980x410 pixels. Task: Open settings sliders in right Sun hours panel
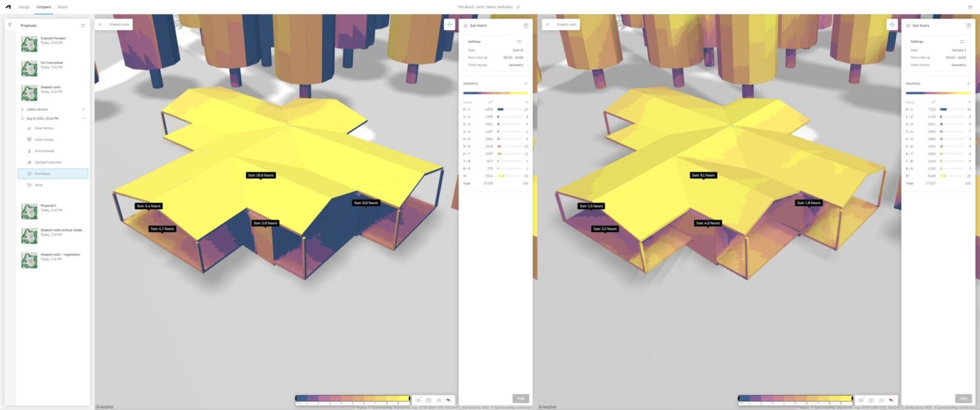click(x=962, y=41)
